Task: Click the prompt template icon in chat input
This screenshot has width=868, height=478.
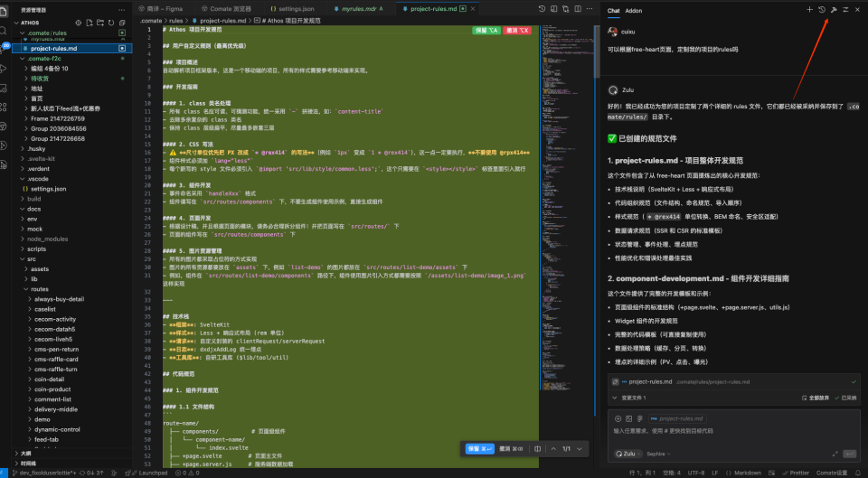Action: click(640, 418)
